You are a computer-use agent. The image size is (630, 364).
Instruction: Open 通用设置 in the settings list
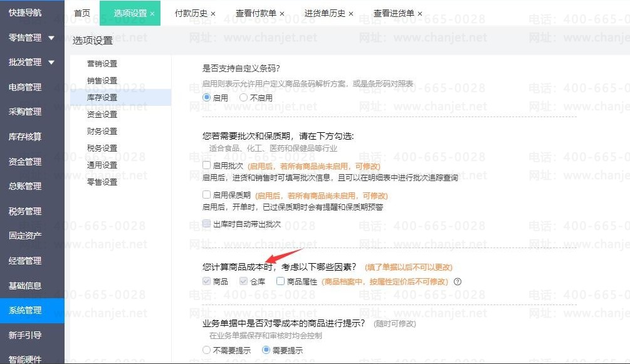pos(102,165)
